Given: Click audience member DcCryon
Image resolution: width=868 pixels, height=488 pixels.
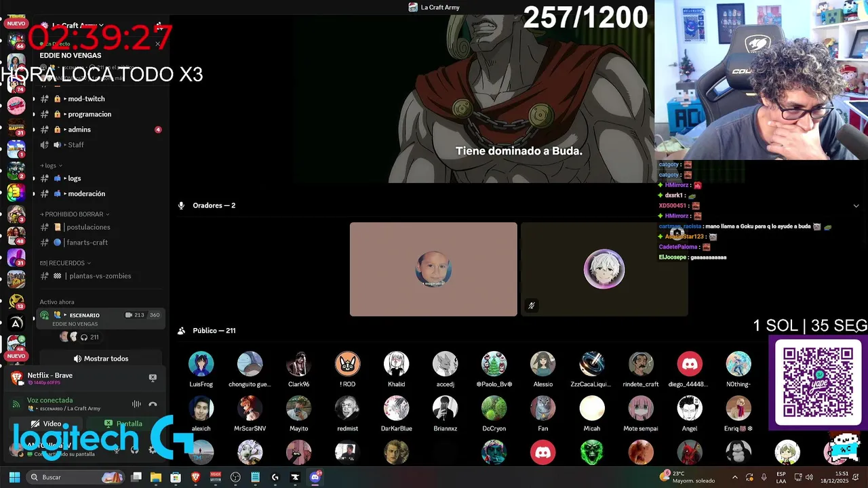Looking at the screenshot, I should point(494,414).
